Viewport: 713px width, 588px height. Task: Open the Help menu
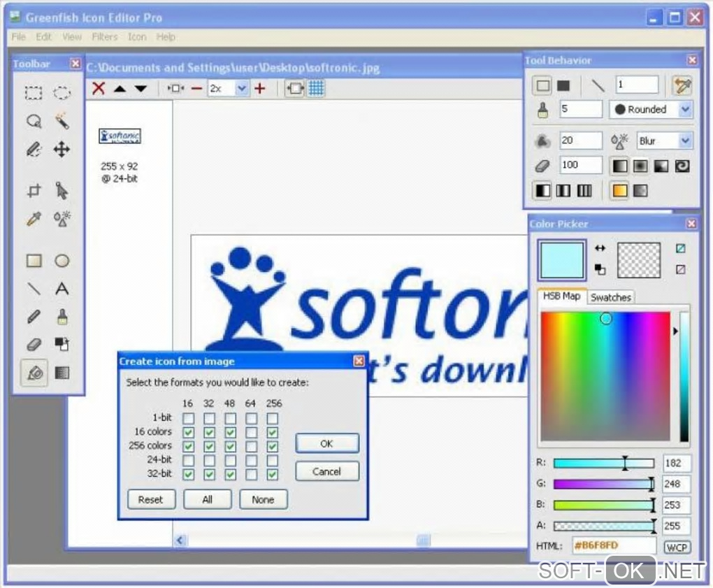166,37
